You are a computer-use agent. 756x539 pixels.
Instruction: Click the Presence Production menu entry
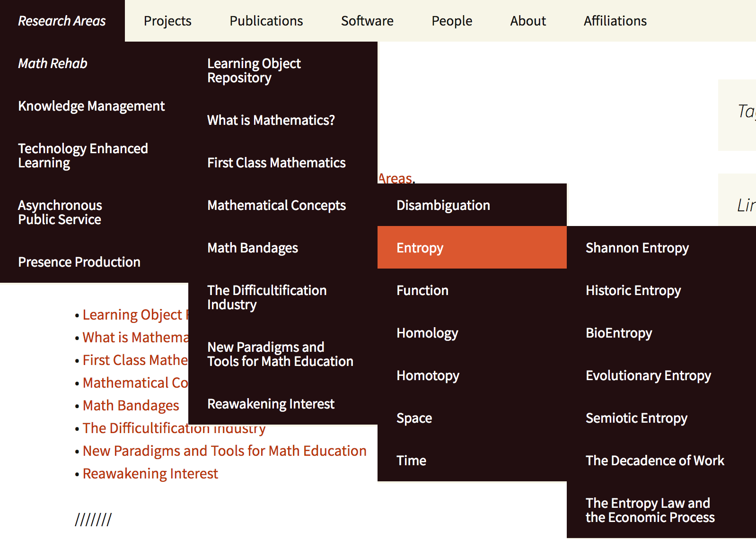coord(79,262)
